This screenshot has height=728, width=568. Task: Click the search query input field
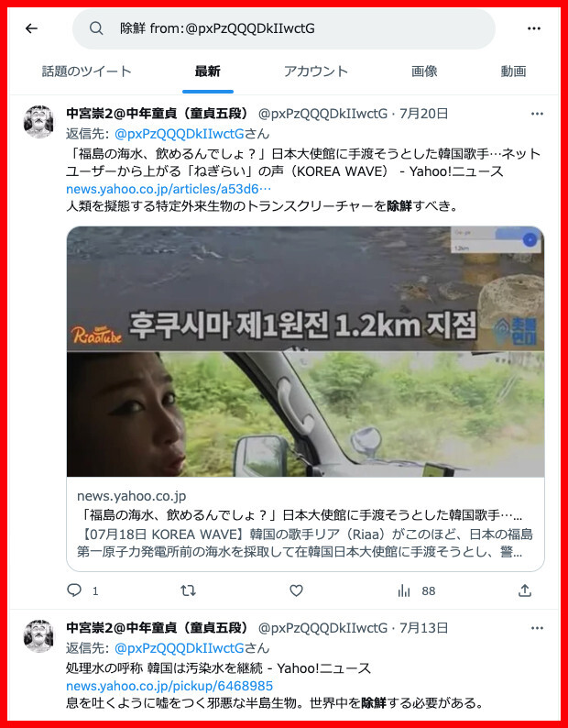(x=284, y=28)
